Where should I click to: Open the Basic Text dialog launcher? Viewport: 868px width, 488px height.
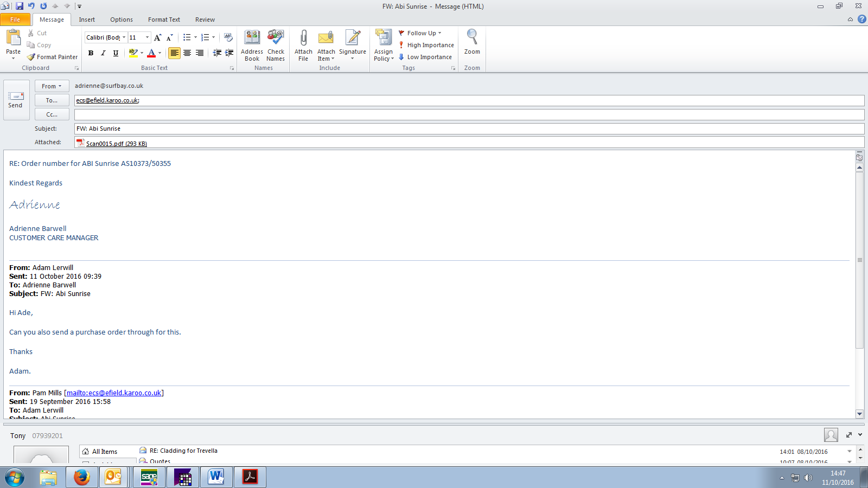[x=232, y=68]
